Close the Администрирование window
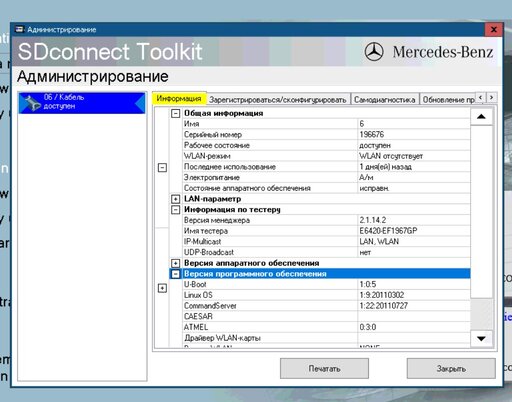Screen dimensions: 512x402 coord(494,29)
